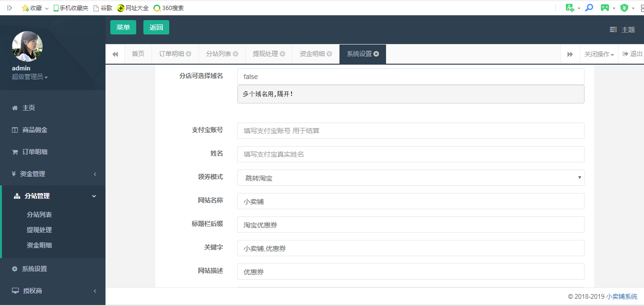Open the 主题 theme switcher
Screen dimensions: 644x306
point(622,30)
